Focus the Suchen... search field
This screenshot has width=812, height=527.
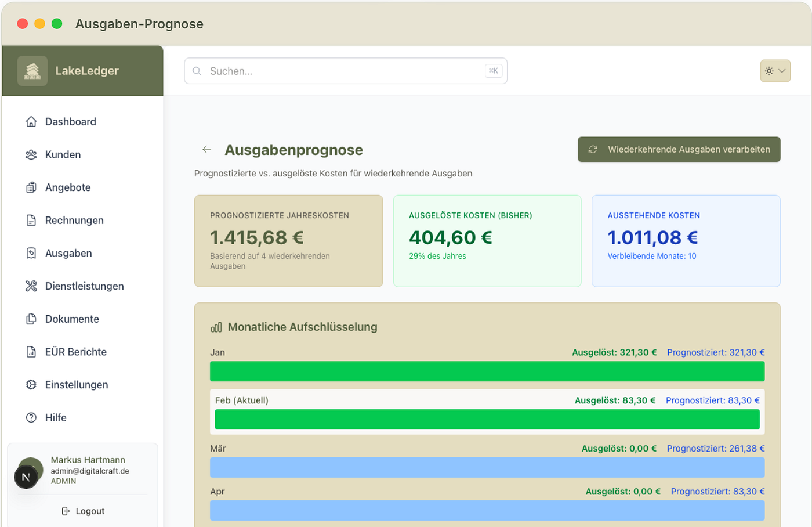[346, 71]
